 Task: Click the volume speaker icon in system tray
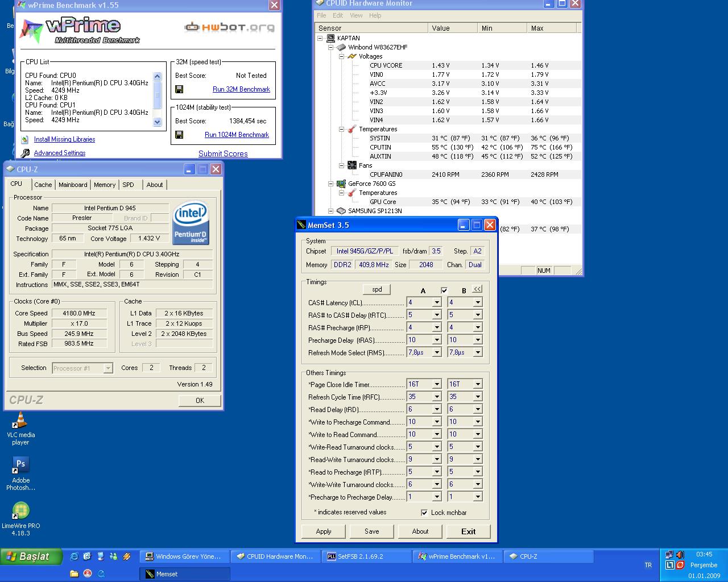pos(680,555)
